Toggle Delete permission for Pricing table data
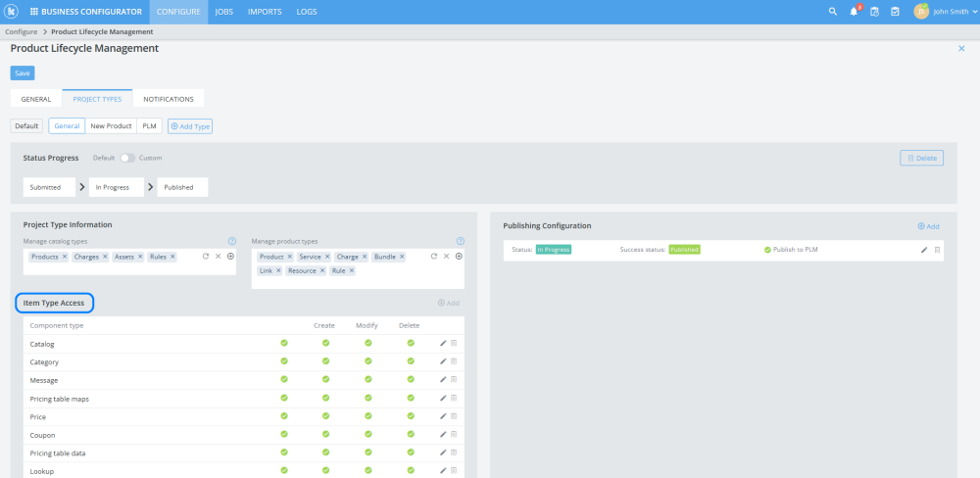This screenshot has height=478, width=980. [411, 452]
